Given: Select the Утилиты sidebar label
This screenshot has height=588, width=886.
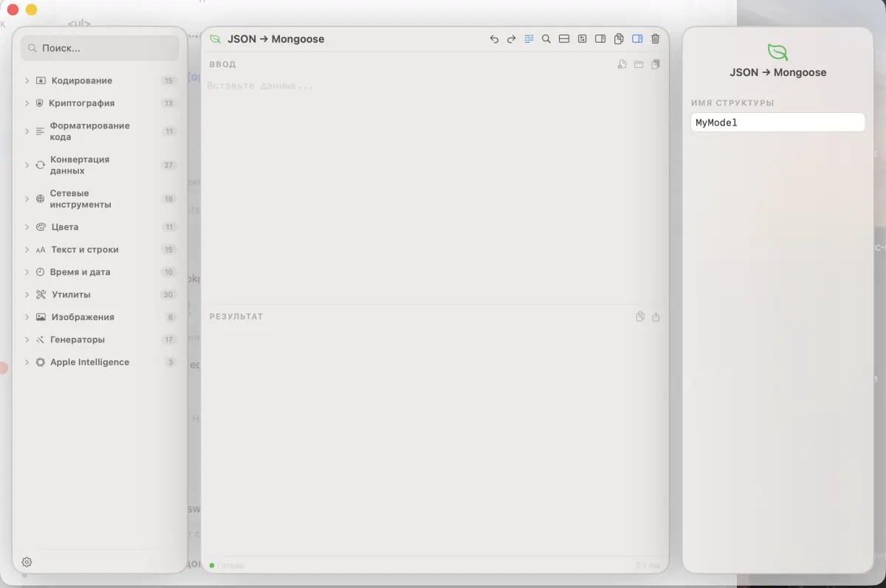Looking at the screenshot, I should pyautogui.click(x=71, y=294).
